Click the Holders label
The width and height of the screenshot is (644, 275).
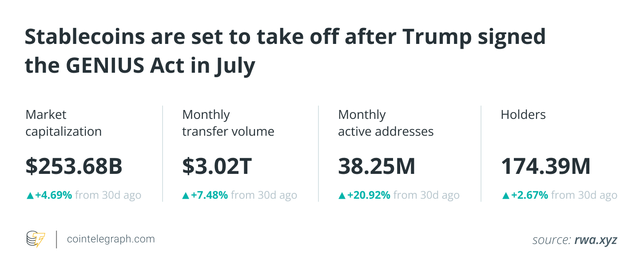coord(523,115)
